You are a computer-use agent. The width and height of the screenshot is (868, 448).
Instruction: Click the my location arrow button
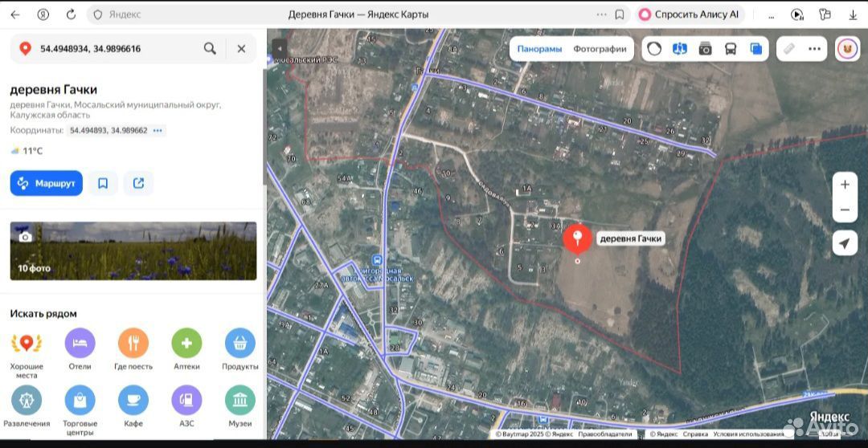pyautogui.click(x=845, y=243)
